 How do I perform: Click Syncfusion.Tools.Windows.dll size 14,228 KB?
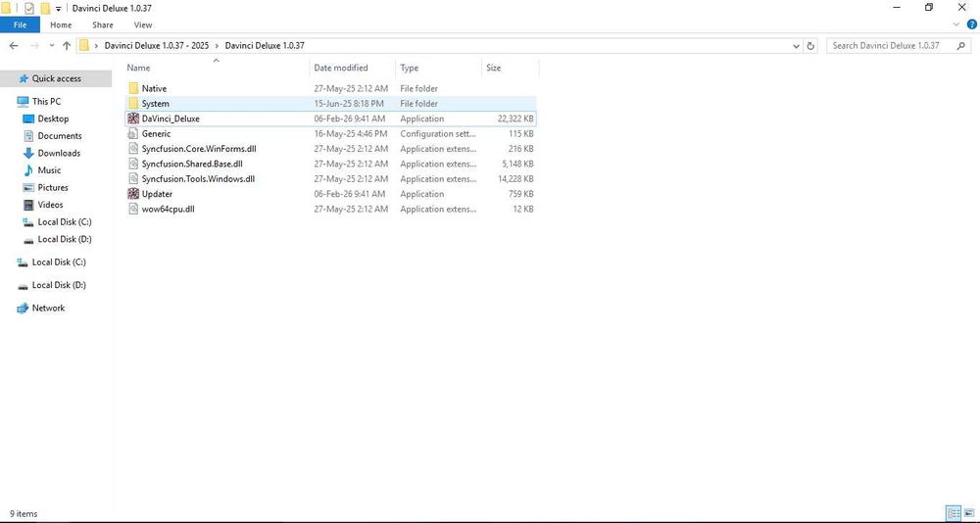pyautogui.click(x=515, y=178)
